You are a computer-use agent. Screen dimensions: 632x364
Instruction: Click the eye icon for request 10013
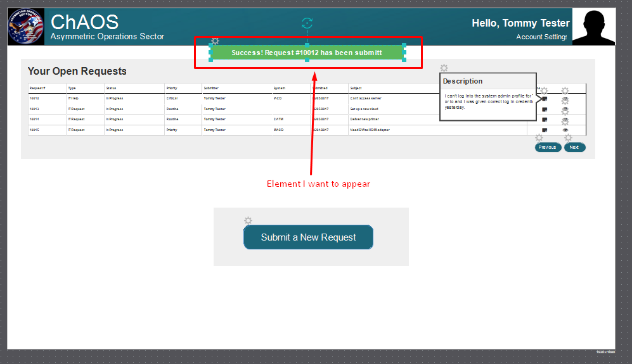tap(565, 109)
